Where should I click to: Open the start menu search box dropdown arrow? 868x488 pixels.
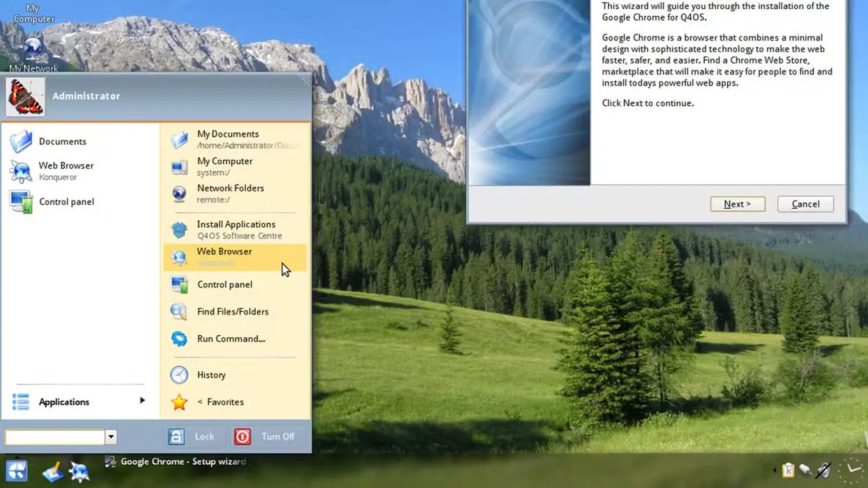pos(111,437)
